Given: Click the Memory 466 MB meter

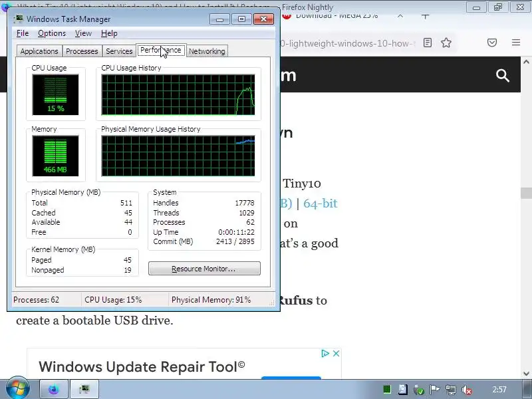Looking at the screenshot, I should tap(55, 156).
